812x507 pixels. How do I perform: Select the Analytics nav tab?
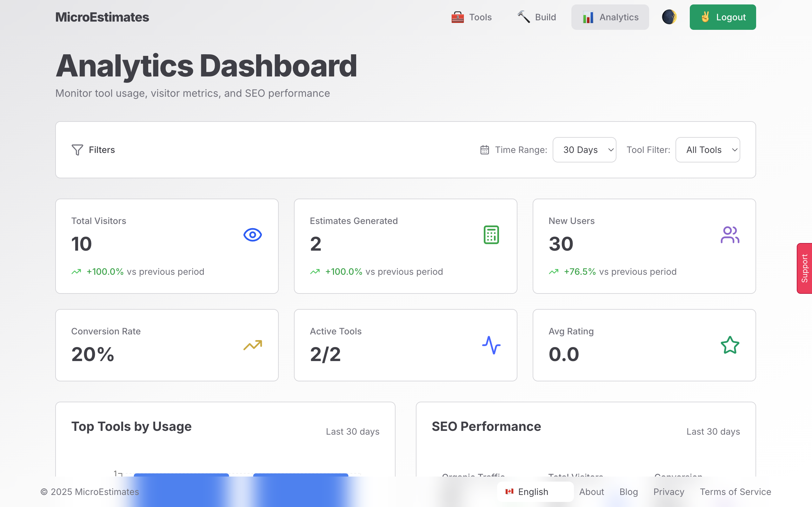pos(610,17)
